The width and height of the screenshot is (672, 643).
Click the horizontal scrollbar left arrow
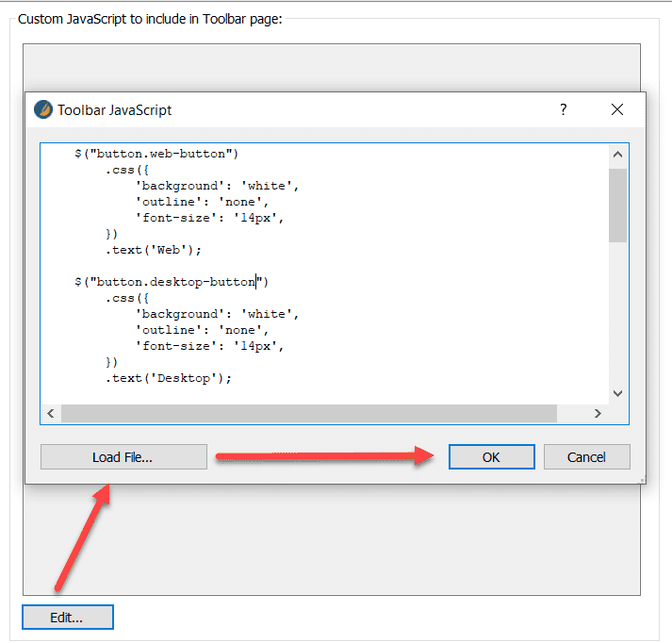tap(51, 413)
